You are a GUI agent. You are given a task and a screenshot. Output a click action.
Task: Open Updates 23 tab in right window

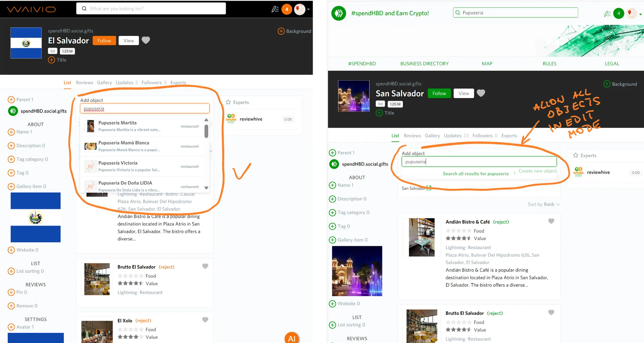pyautogui.click(x=456, y=136)
